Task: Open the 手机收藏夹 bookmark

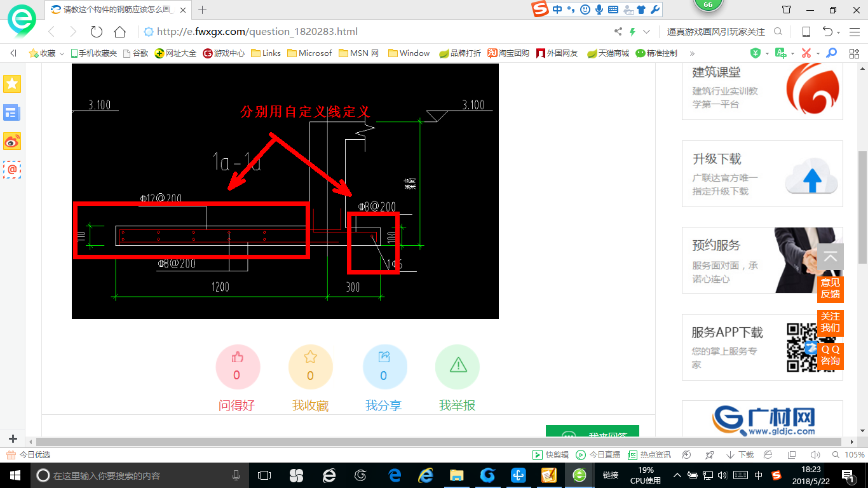Action: tap(93, 53)
